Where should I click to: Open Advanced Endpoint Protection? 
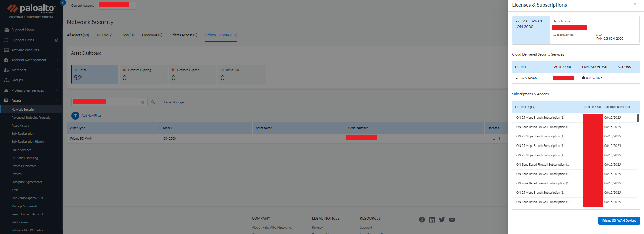point(32,118)
